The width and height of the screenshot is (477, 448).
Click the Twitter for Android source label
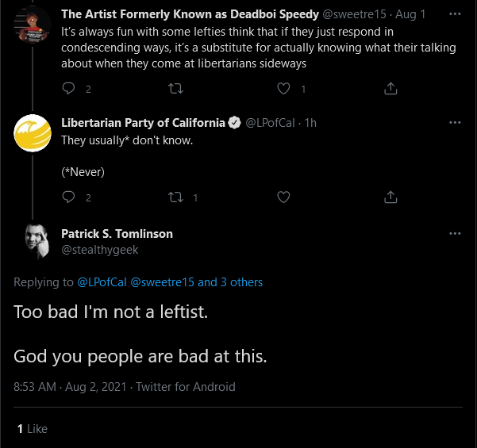[x=186, y=387]
